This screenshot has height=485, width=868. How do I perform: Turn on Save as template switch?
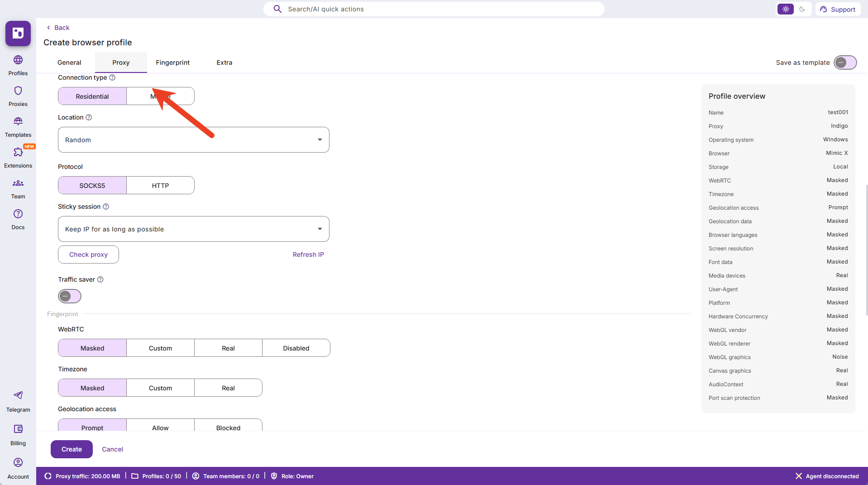point(845,62)
